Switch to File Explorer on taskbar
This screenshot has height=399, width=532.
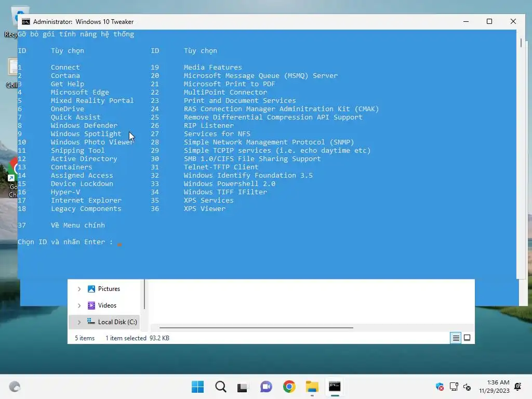coord(312,387)
